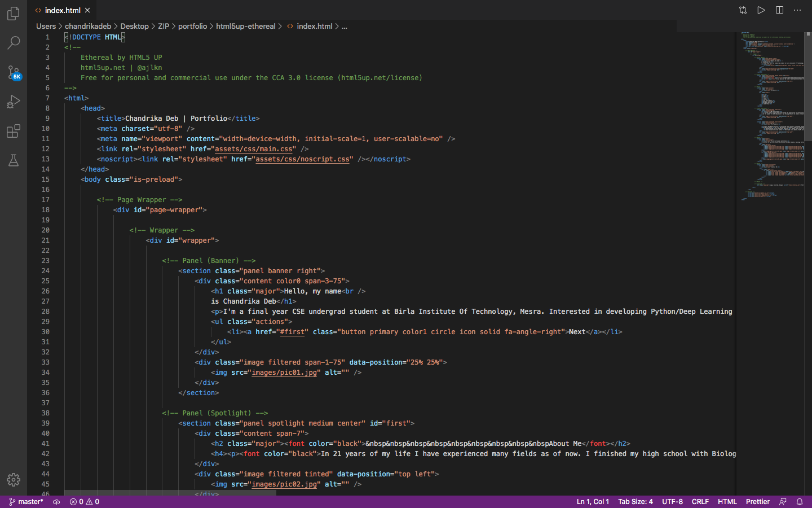Open Source Control view with 5K badge

click(x=14, y=72)
